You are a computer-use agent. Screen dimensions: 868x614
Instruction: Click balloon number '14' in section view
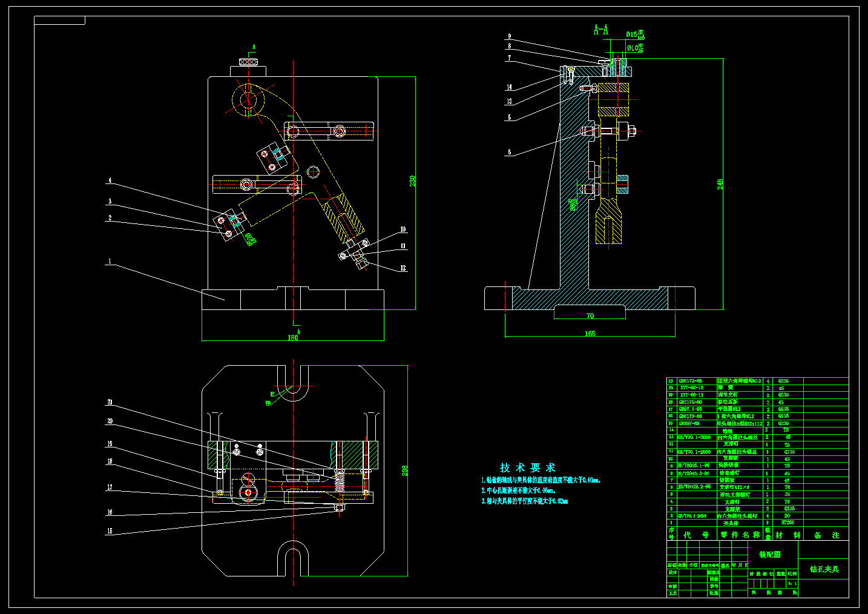tap(509, 87)
